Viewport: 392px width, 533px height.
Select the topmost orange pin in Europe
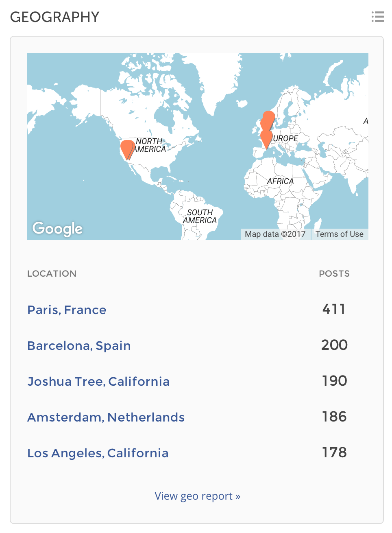click(x=269, y=118)
